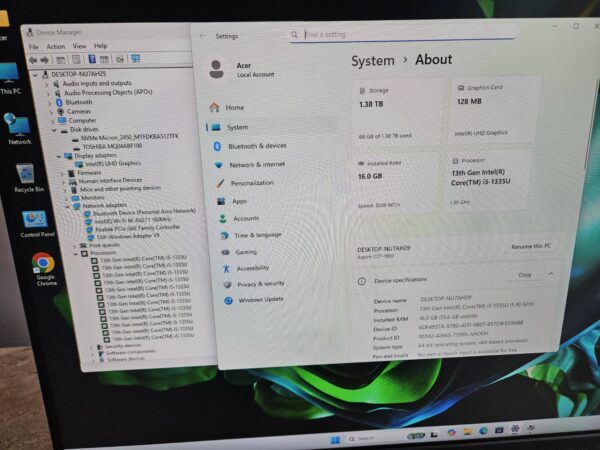Click the blue Help icon in Device Manager toolbar
The height and width of the screenshot is (450, 600).
(92, 59)
